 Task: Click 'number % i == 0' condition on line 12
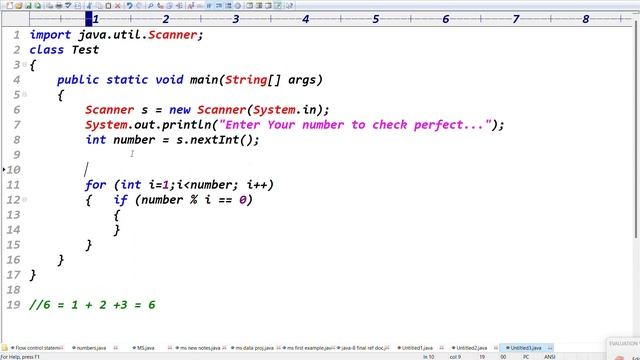pyautogui.click(x=194, y=200)
